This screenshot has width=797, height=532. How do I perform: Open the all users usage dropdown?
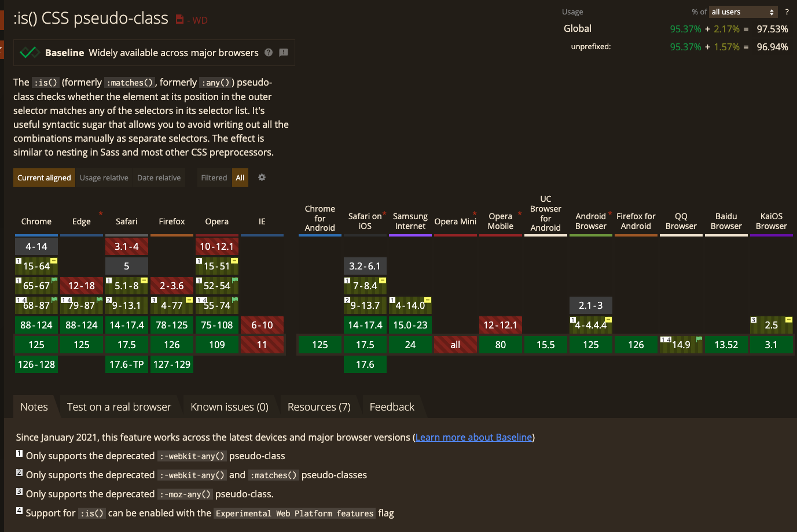point(743,12)
